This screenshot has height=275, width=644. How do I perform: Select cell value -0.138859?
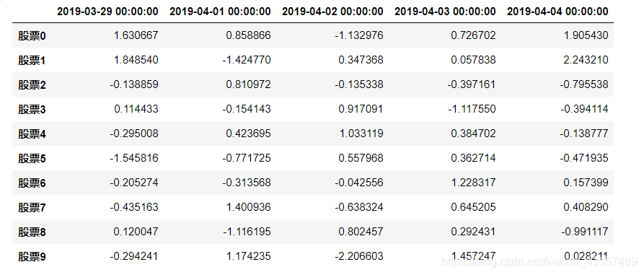click(x=134, y=84)
